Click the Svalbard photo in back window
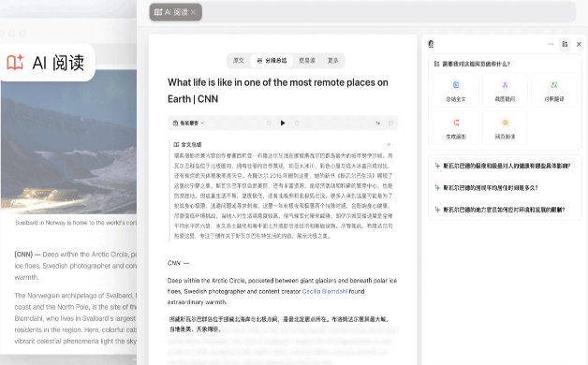The width and height of the screenshot is (588, 365). point(68,141)
